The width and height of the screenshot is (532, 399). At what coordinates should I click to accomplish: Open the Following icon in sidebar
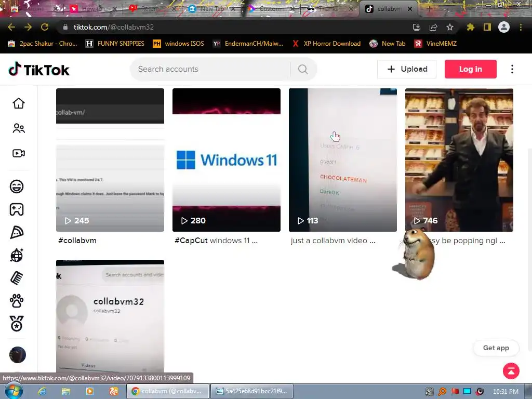[x=19, y=128]
